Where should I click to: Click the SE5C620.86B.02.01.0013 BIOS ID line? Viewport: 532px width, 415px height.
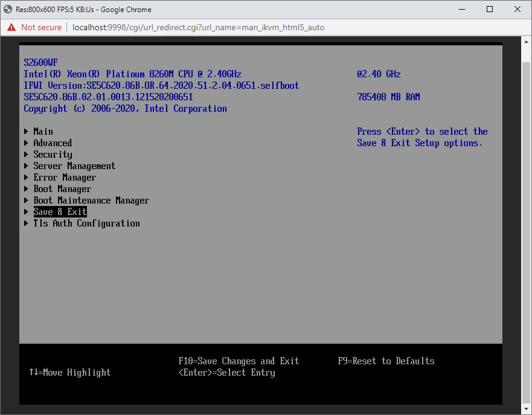click(x=108, y=97)
